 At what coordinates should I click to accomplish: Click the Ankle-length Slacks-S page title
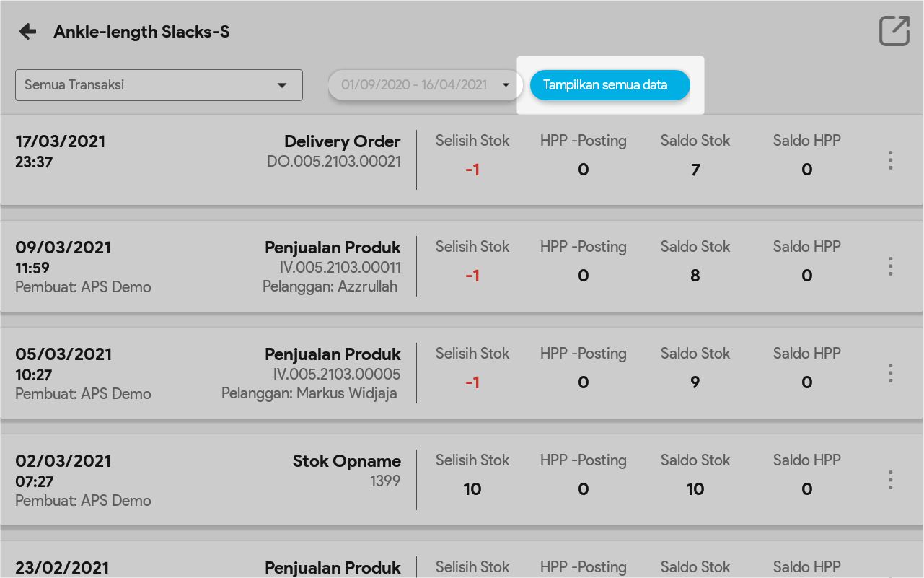(x=141, y=32)
